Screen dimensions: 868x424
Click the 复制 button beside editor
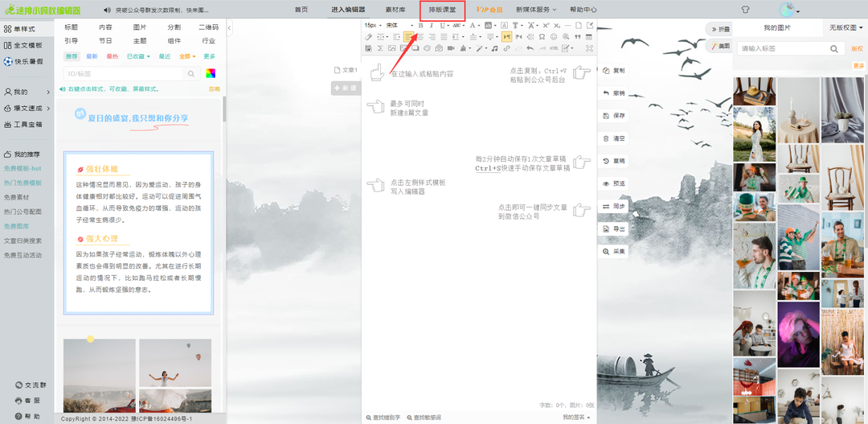(x=613, y=71)
